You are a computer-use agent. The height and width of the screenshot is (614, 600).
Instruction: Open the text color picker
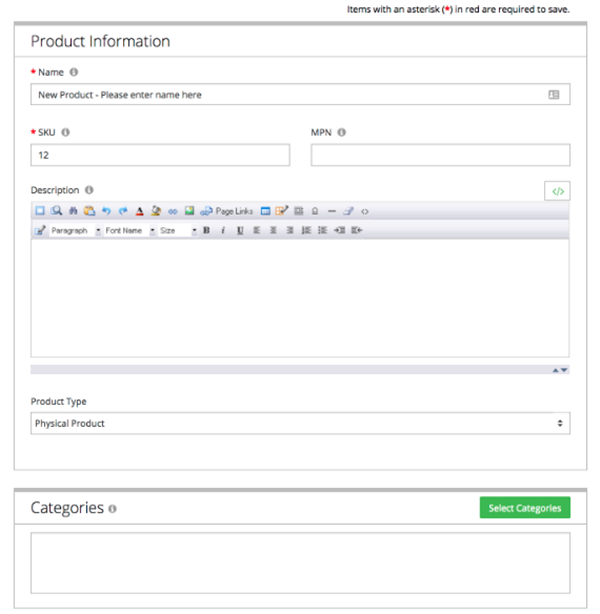139,211
